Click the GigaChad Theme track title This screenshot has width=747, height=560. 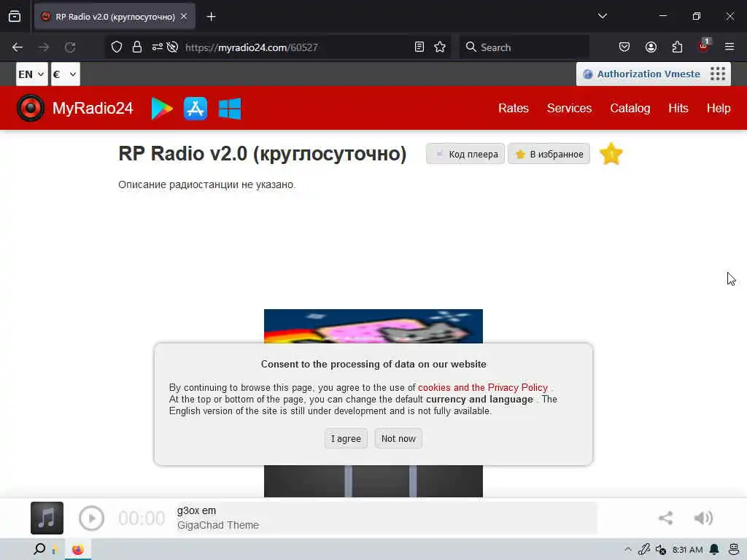pyautogui.click(x=218, y=525)
